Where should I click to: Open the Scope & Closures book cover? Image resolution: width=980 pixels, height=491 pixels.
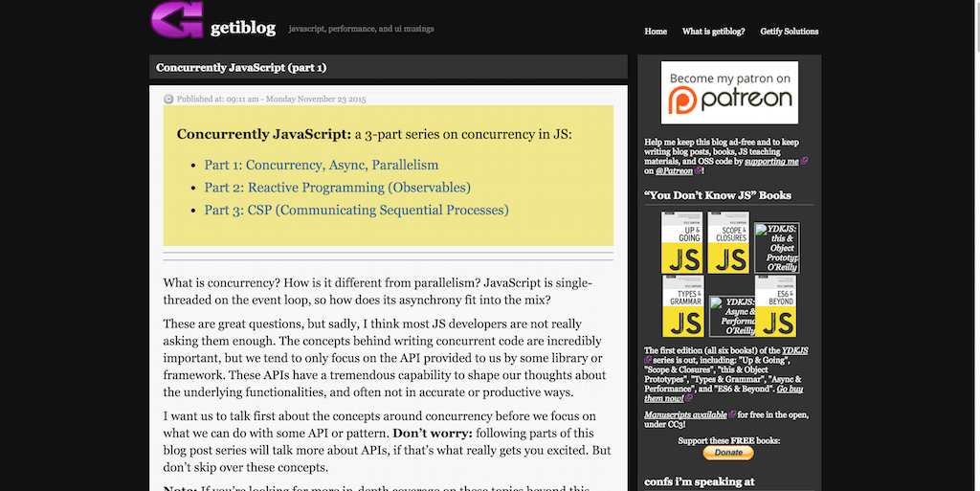pos(728,243)
